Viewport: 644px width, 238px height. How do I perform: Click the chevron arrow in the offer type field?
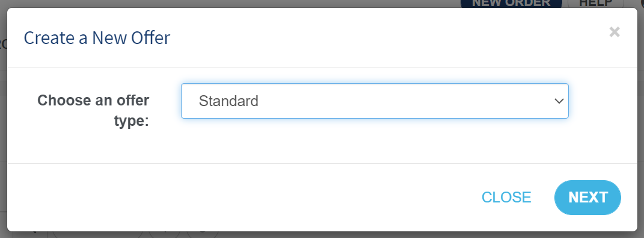pyautogui.click(x=559, y=101)
